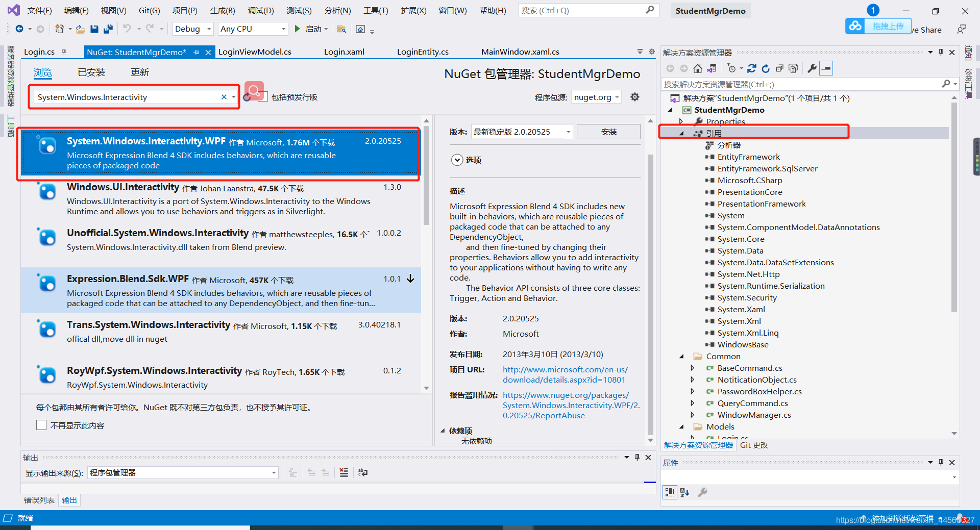Clear the NuGet search box text
Screen dimensions: 980x530
pyautogui.click(x=224, y=97)
